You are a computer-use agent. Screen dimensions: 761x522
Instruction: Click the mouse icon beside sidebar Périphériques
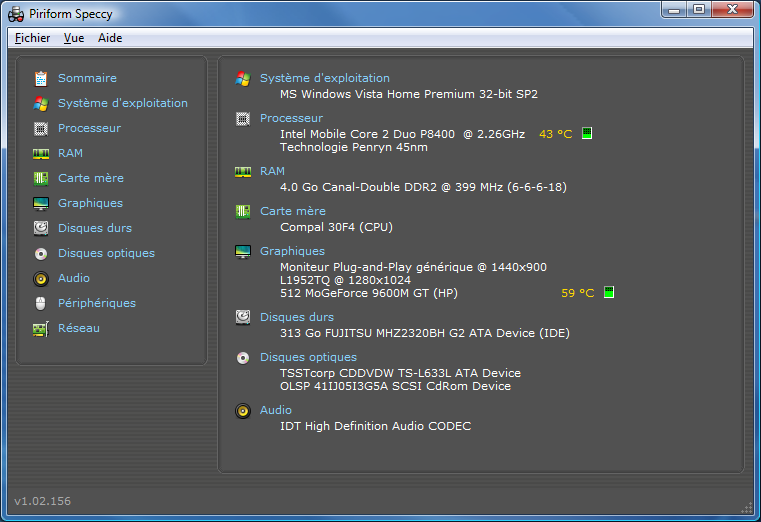tap(41, 303)
